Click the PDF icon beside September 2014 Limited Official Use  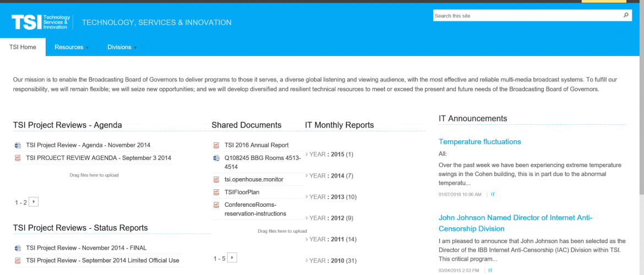click(18, 261)
